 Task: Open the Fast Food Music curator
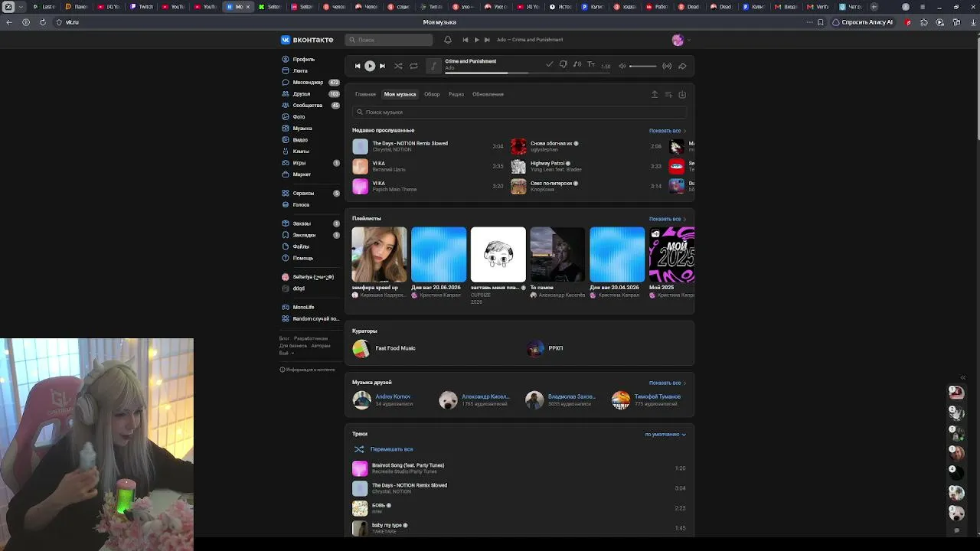(x=384, y=348)
